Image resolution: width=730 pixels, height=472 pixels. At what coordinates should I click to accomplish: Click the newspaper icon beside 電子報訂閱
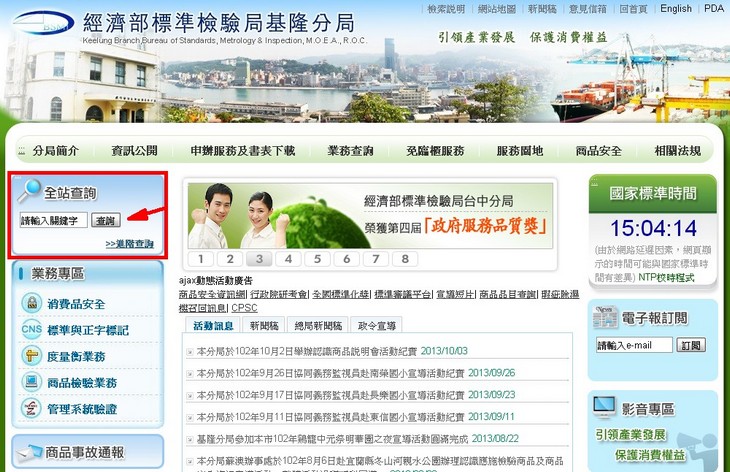(x=605, y=317)
